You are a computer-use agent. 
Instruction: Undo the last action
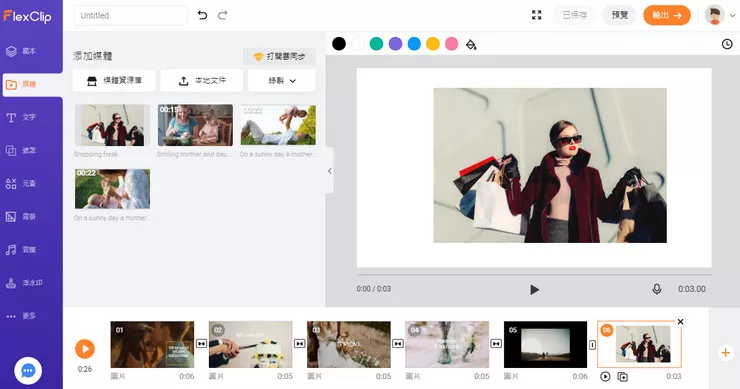(202, 15)
